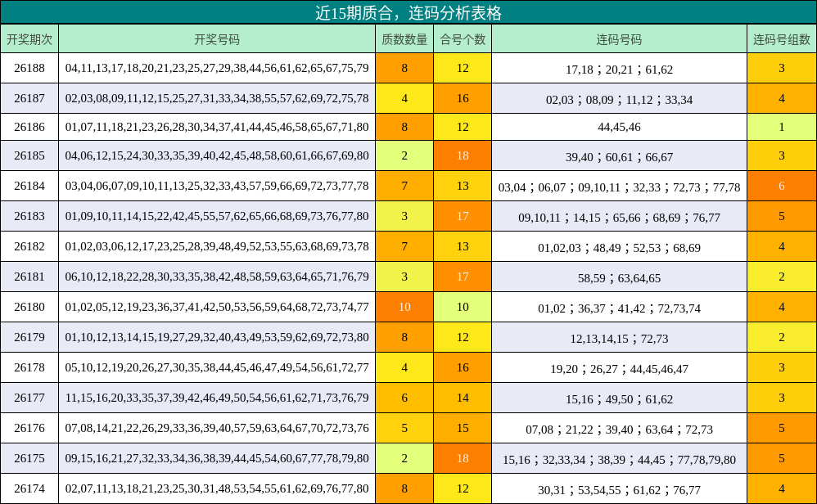Click group count 3 in row 26188
The height and width of the screenshot is (504, 817).
782,68
